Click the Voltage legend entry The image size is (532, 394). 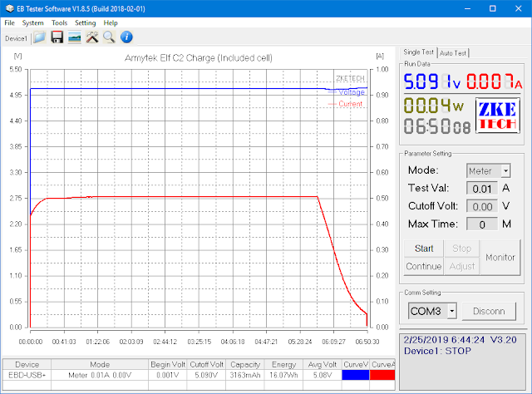[347, 92]
